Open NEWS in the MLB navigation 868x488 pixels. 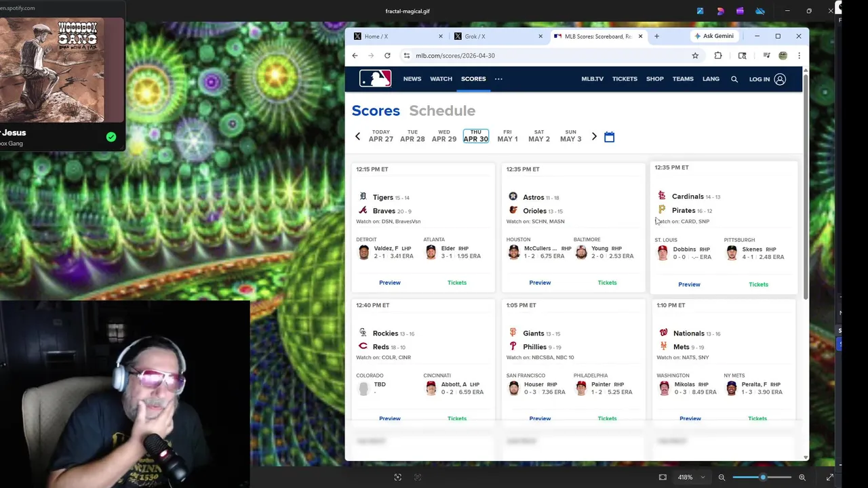pyautogui.click(x=412, y=79)
